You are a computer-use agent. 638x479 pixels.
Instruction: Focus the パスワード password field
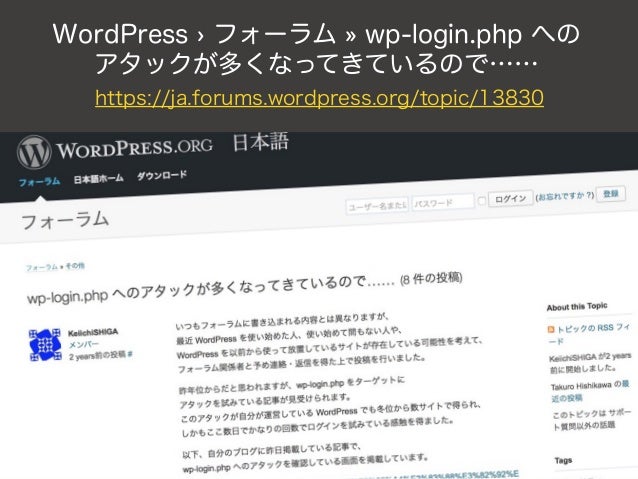pos(443,202)
